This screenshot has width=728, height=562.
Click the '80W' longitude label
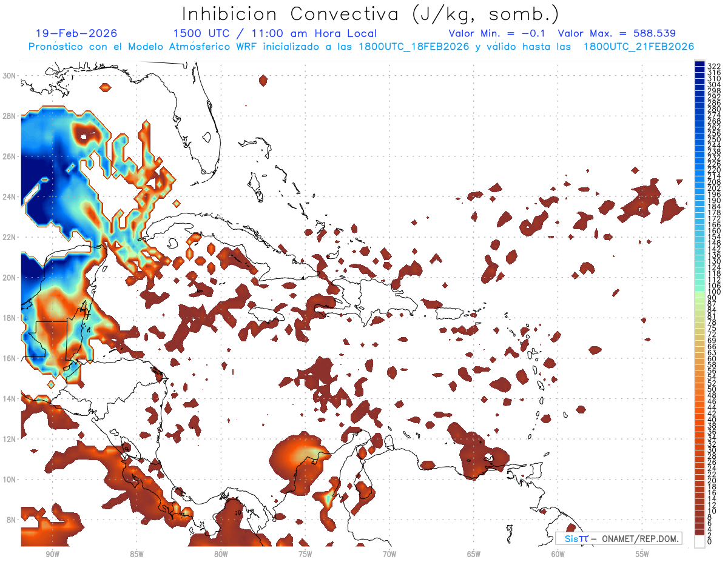(221, 555)
